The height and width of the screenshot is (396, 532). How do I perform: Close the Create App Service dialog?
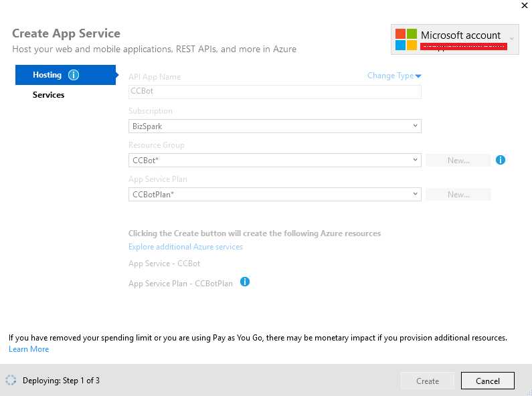pyautogui.click(x=524, y=5)
